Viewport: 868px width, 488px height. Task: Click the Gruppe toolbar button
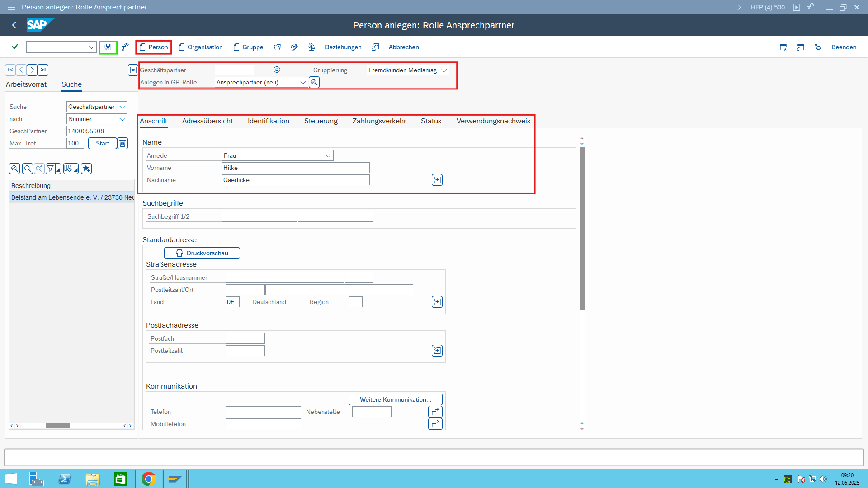[248, 47]
